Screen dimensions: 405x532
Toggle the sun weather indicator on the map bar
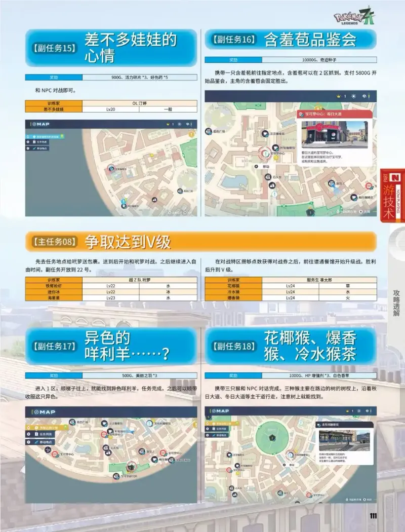point(353,96)
